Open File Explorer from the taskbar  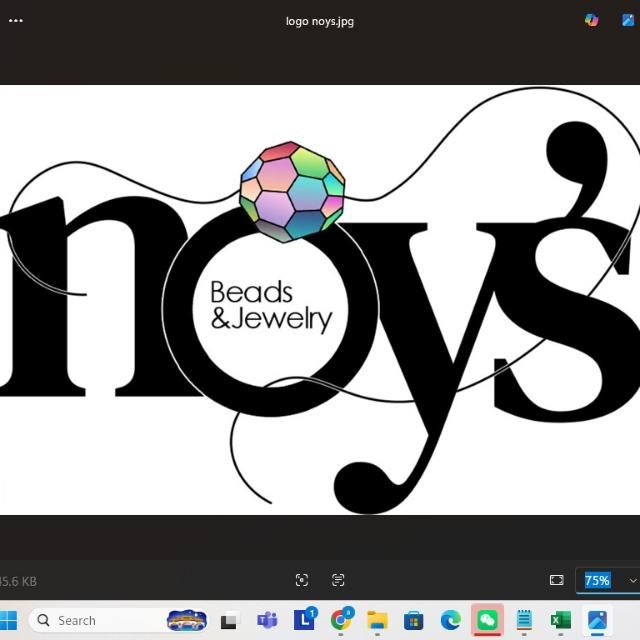(378, 620)
